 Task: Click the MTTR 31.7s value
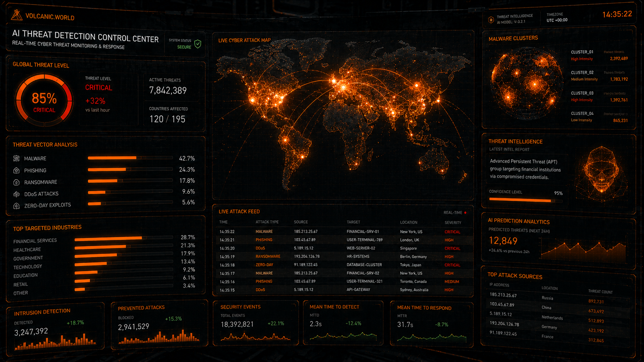(405, 325)
